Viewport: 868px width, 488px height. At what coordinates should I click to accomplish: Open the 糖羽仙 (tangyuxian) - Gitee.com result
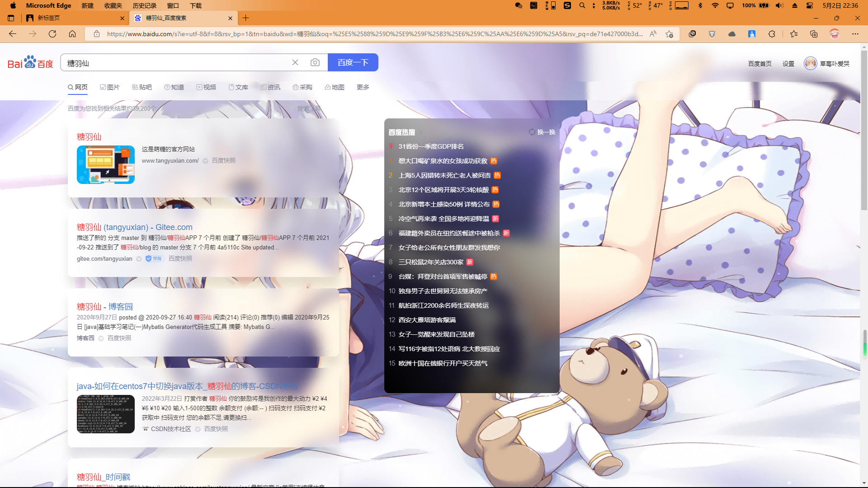(135, 227)
